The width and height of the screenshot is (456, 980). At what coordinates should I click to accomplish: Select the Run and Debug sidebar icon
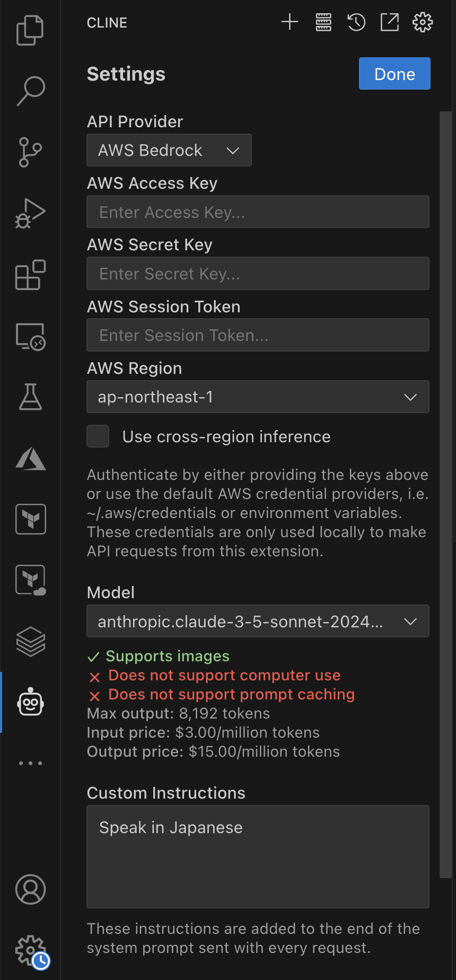pyautogui.click(x=30, y=213)
